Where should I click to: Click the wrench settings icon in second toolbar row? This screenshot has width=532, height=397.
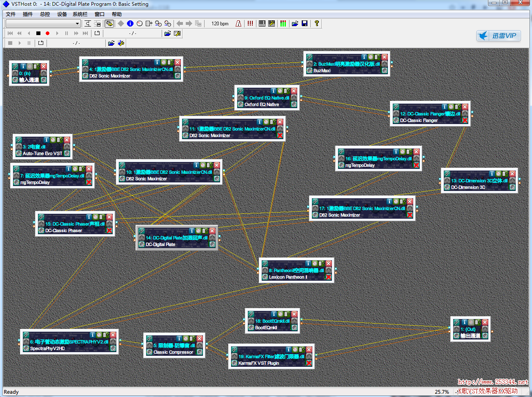tap(177, 33)
